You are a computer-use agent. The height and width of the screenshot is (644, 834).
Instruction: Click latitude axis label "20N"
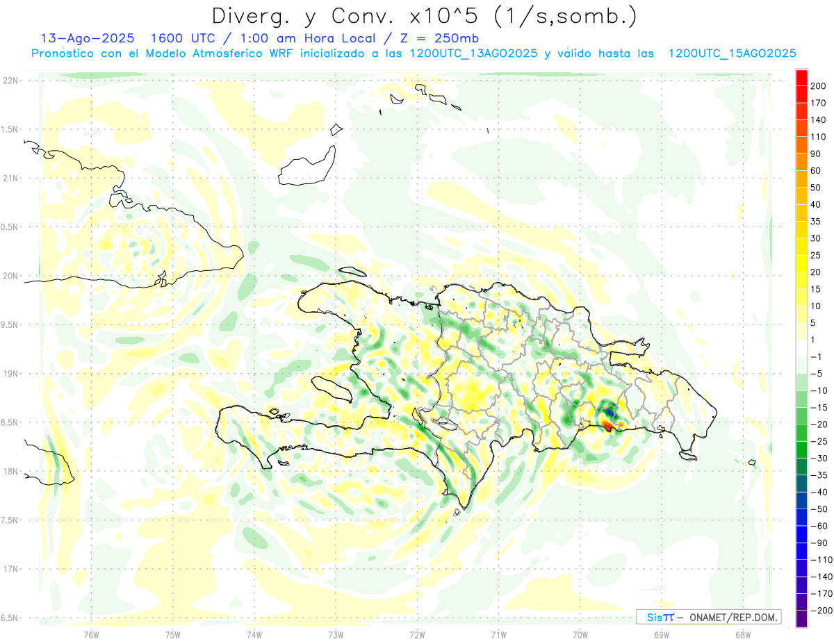click(10, 276)
